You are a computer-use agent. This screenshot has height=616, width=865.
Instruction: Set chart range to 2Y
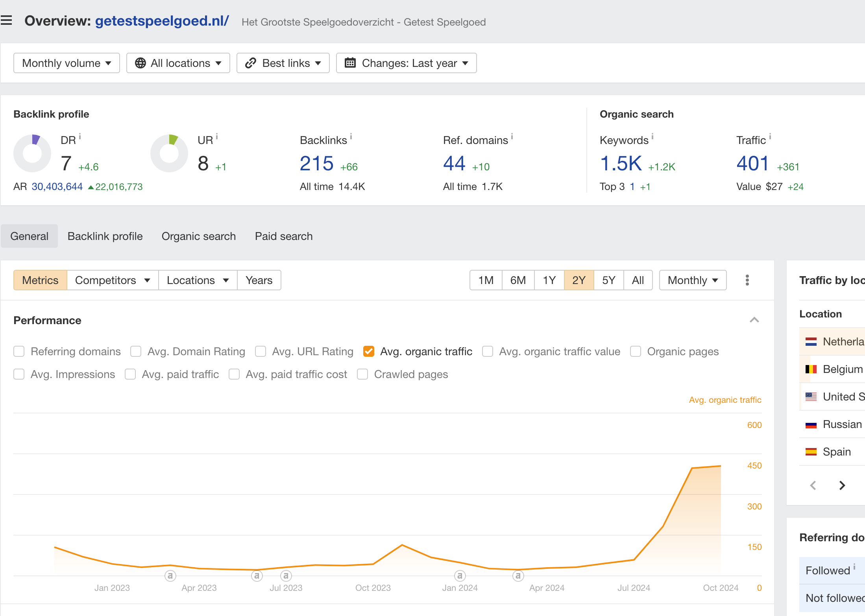click(579, 280)
